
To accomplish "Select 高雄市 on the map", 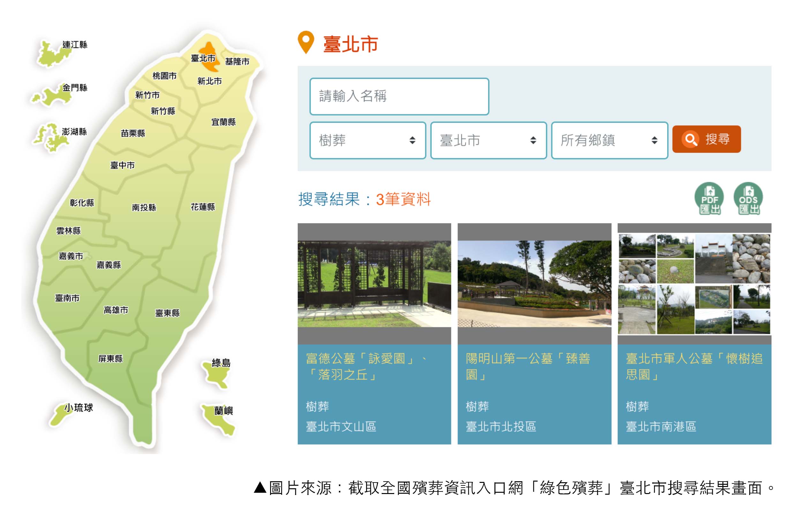I will coord(116,310).
